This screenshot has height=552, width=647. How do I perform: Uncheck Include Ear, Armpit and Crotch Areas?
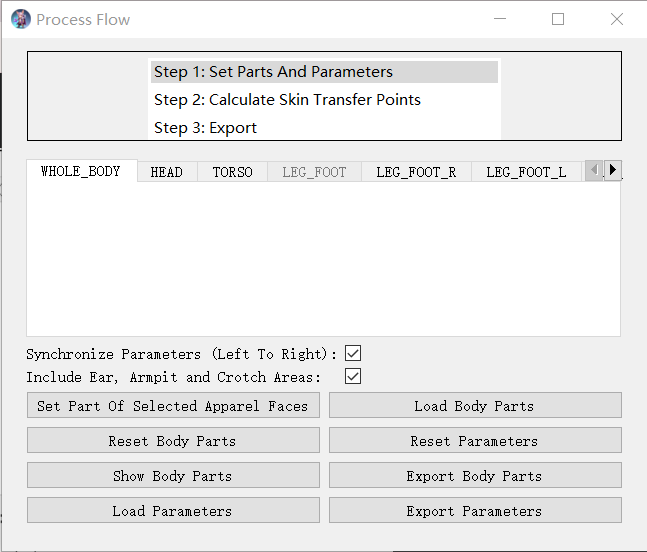(x=352, y=376)
